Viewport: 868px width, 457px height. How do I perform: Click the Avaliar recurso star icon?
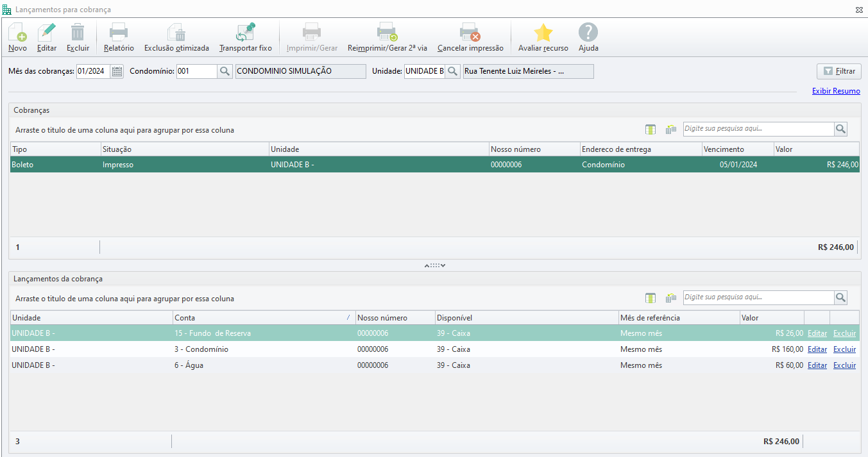[543, 32]
